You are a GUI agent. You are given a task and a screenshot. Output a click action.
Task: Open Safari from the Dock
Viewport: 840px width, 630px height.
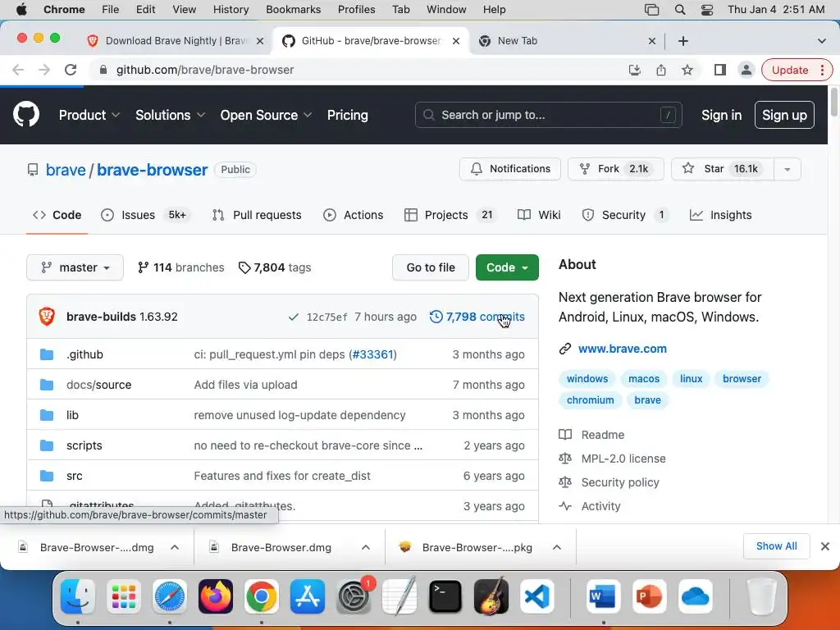pyautogui.click(x=170, y=596)
